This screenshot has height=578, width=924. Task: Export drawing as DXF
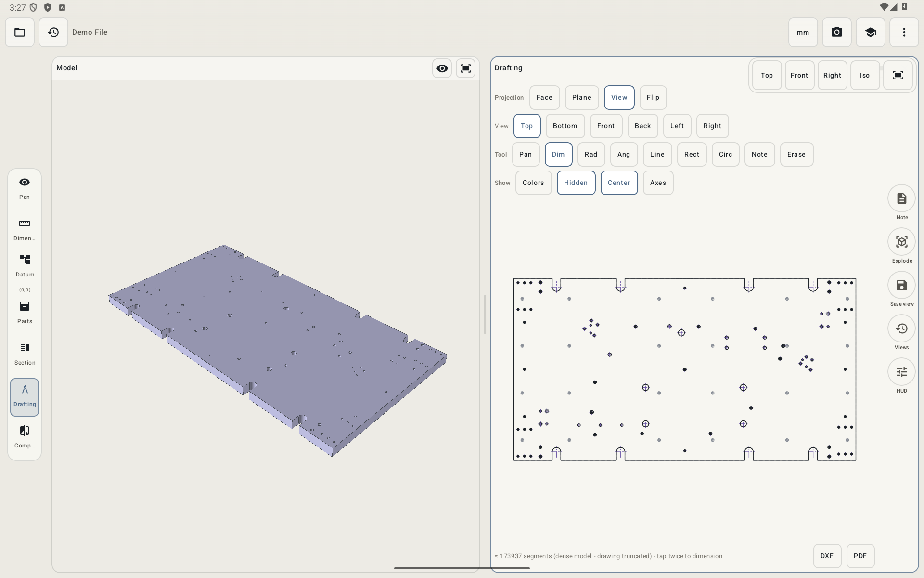827,556
